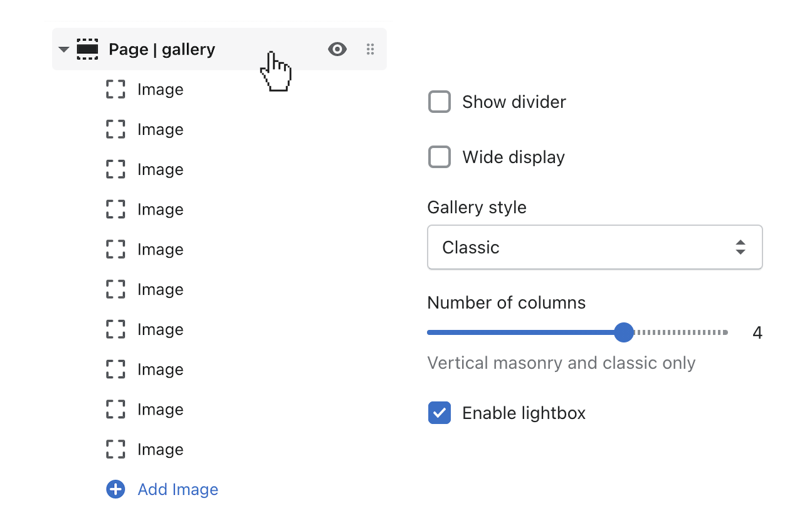The image size is (812, 530).
Task: Click the blue plus Add Image icon
Action: (x=116, y=489)
